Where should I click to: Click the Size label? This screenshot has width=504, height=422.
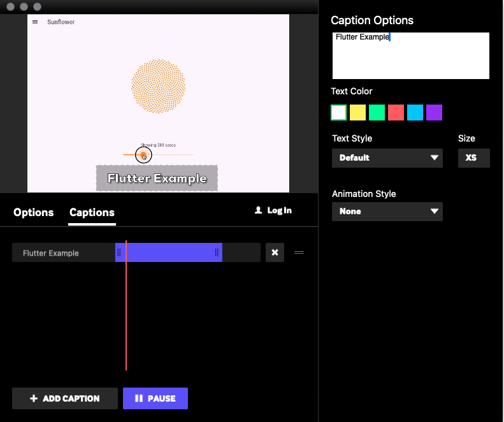(466, 138)
